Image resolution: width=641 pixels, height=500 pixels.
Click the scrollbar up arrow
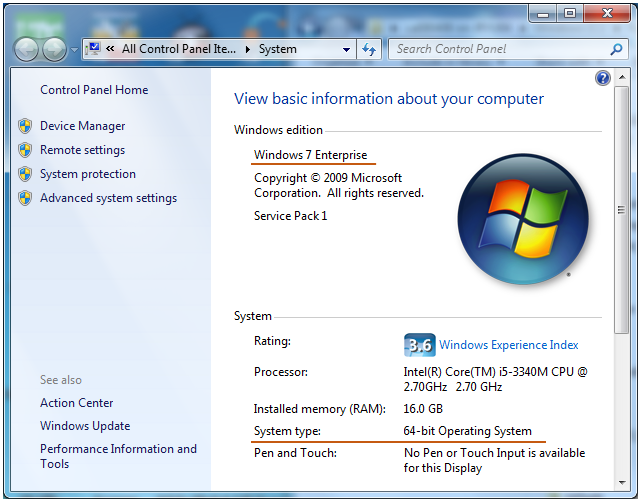pos(622,77)
